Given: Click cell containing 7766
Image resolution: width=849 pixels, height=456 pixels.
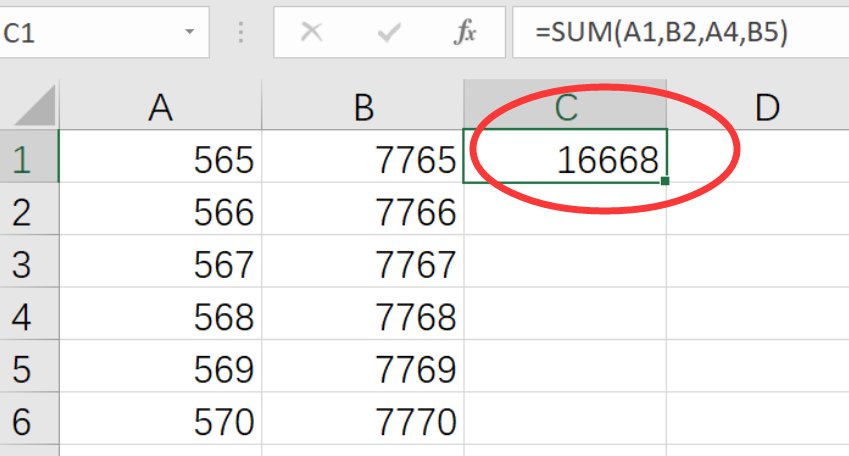Looking at the screenshot, I should coord(363,209).
